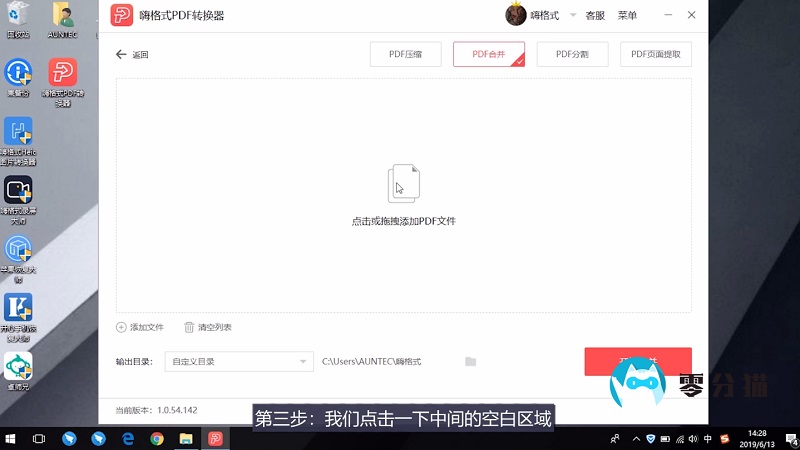Click the Chrome icon in the taskbar

point(157,438)
